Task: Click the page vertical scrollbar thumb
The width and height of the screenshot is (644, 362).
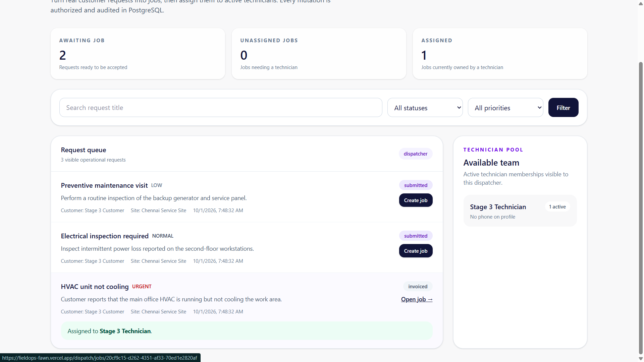Action: click(641, 208)
